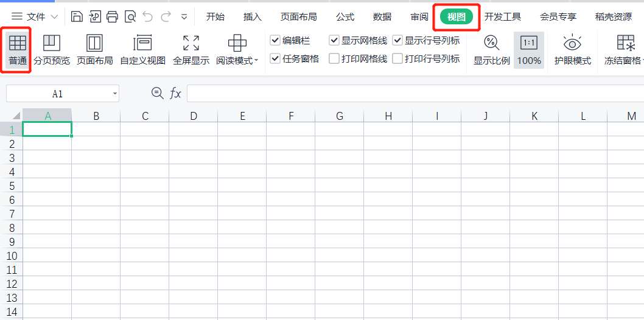This screenshot has height=320, width=644.
Task: Select the 普通 normal view icon
Action: (17, 43)
